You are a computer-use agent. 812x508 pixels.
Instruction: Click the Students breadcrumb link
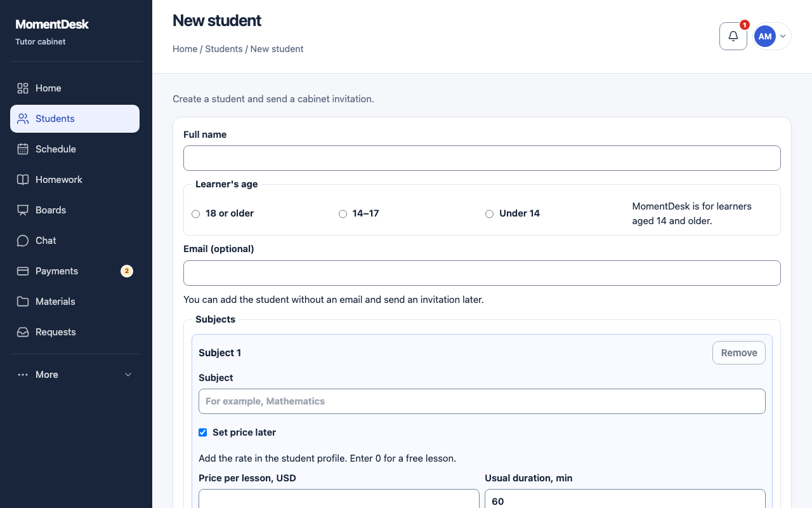(x=224, y=49)
